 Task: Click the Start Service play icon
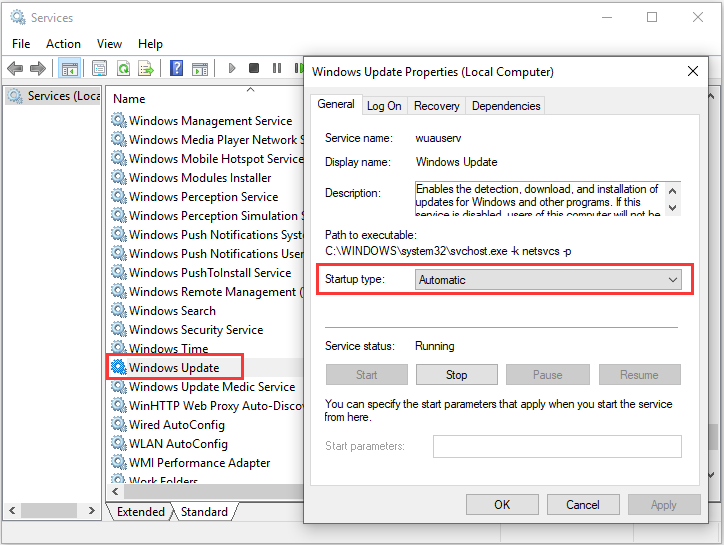(x=232, y=69)
